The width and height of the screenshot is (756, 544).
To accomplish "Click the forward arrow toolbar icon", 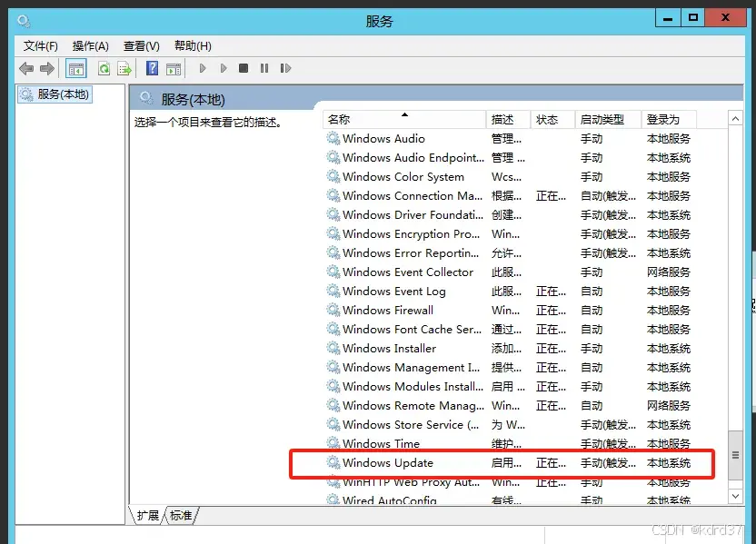I will (46, 68).
